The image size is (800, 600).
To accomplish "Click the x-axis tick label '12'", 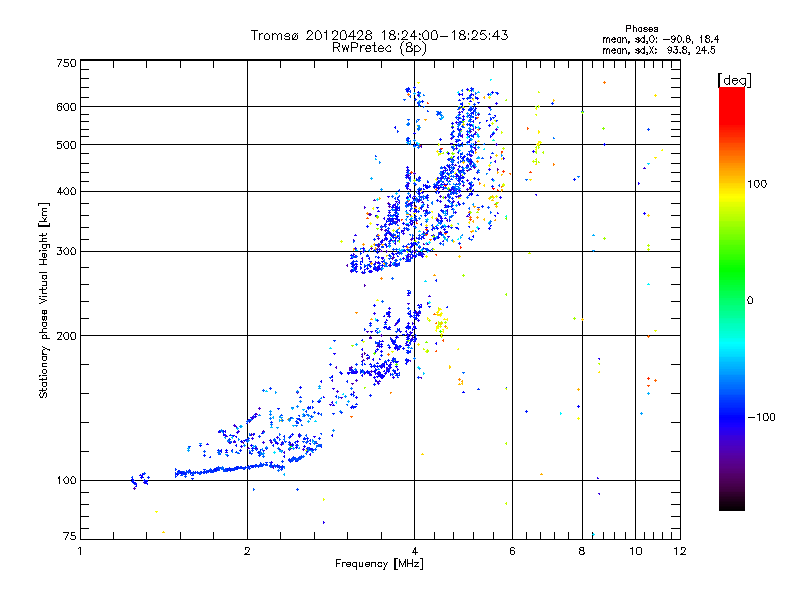I will point(680,551).
